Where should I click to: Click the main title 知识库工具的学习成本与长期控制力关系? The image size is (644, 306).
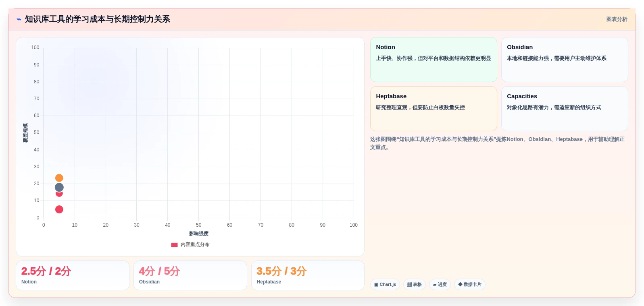[x=98, y=19]
